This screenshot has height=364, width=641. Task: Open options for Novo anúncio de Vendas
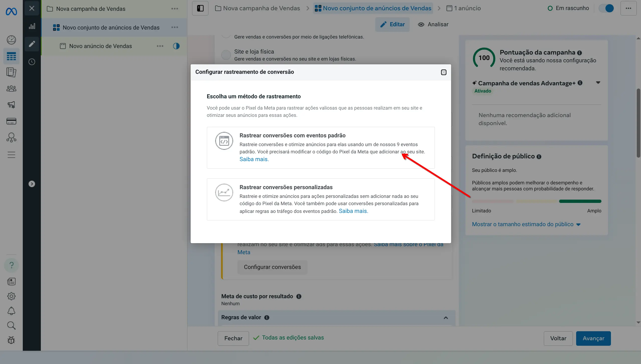160,46
